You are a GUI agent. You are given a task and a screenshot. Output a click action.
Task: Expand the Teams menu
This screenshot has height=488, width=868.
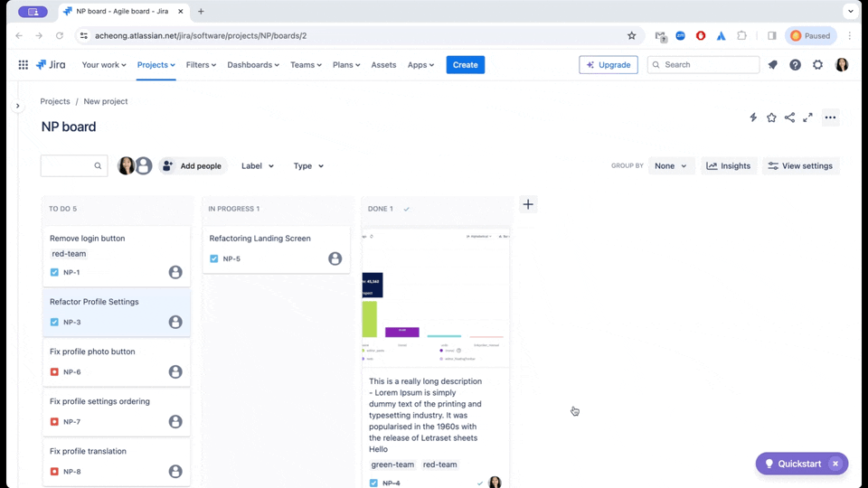coord(306,65)
